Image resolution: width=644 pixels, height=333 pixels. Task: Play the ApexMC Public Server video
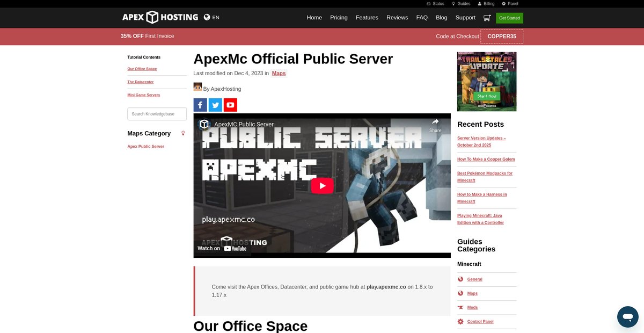pos(322,186)
